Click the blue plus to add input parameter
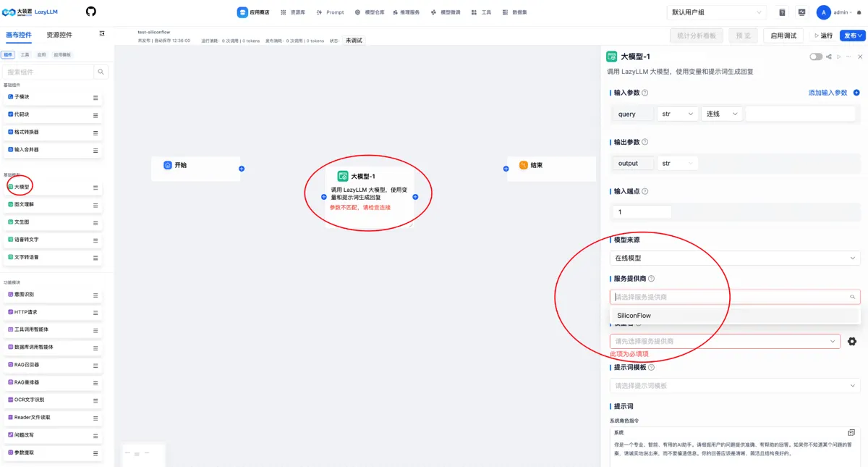This screenshot has width=868, height=467. 856,93
